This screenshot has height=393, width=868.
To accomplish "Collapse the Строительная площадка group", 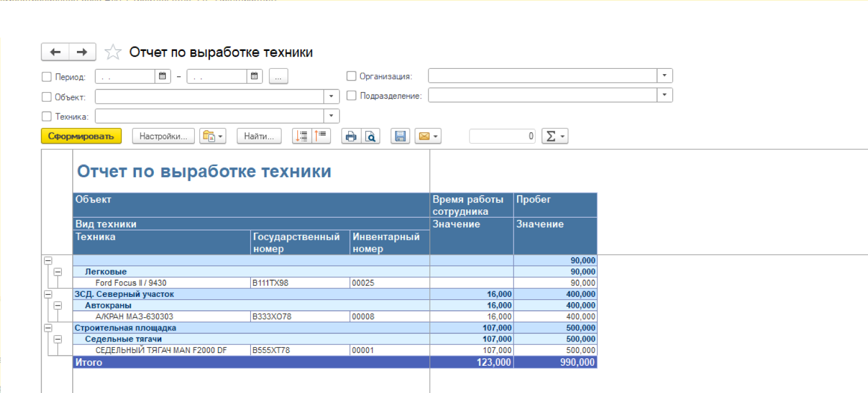I will point(48,328).
